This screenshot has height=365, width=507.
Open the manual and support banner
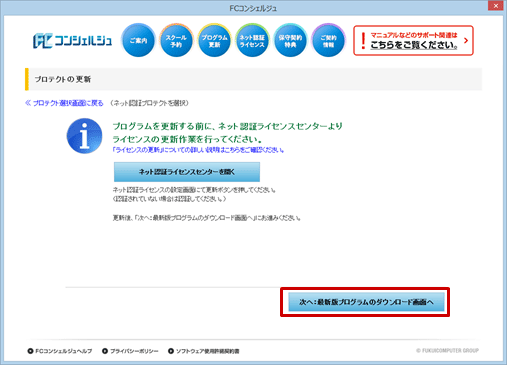[x=413, y=40]
